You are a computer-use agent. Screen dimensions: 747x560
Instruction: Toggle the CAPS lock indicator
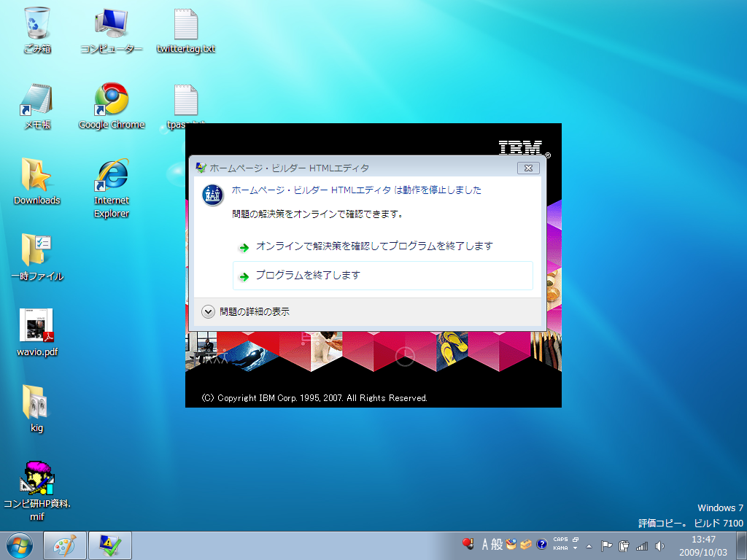coord(560,540)
